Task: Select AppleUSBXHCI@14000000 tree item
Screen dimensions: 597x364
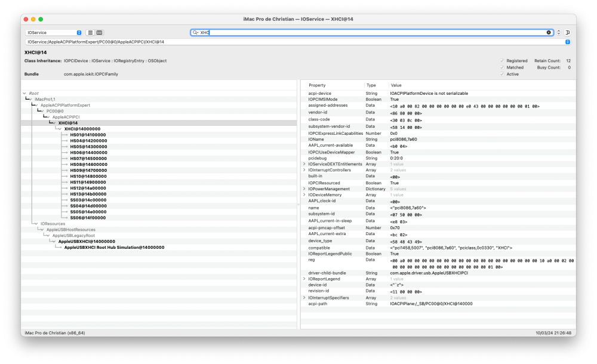Action: click(x=87, y=242)
